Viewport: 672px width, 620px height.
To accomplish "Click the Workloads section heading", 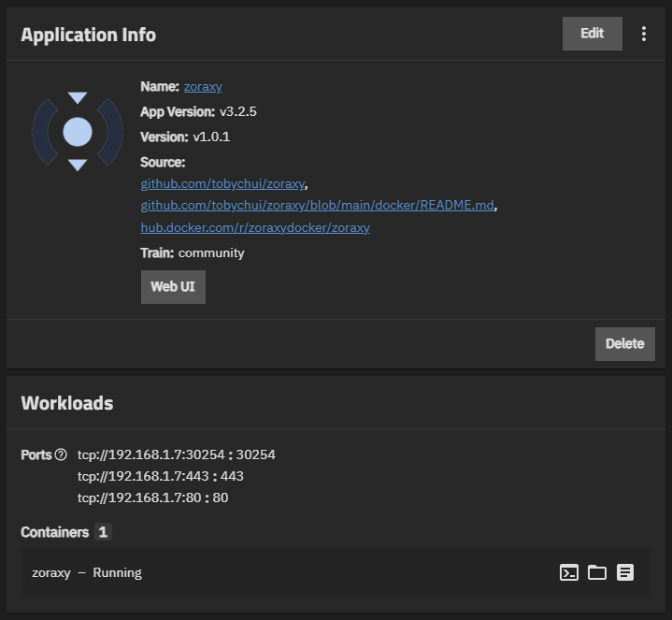I will (x=67, y=403).
